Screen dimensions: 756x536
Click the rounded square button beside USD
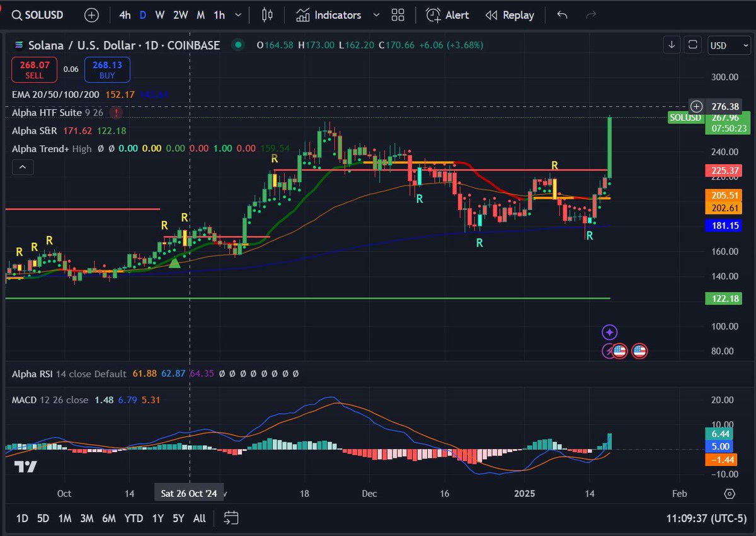(x=692, y=45)
